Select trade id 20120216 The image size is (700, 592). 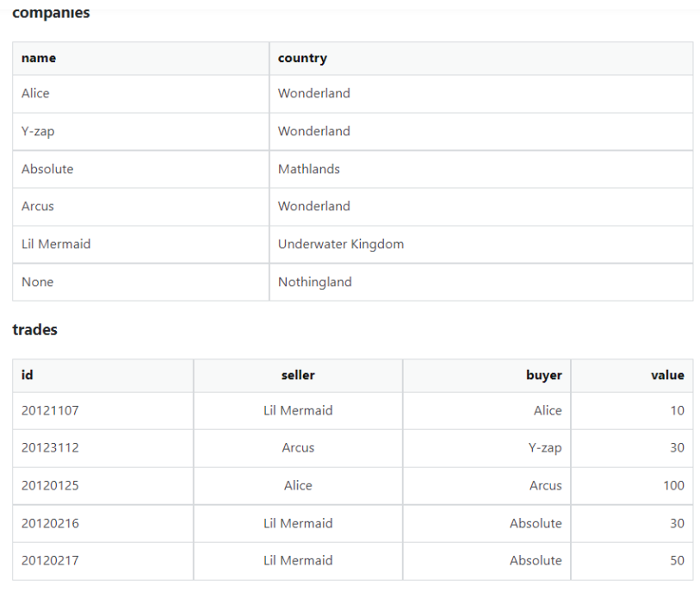click(50, 523)
